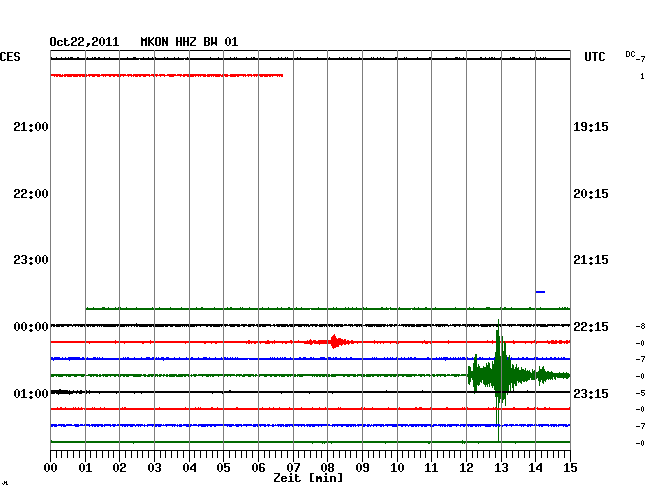Click the 20:15 UTC time label

[x=591, y=194]
